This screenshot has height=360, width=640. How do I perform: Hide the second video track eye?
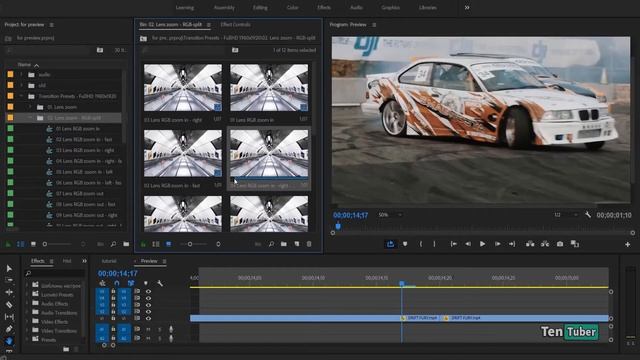pyautogui.click(x=148, y=298)
